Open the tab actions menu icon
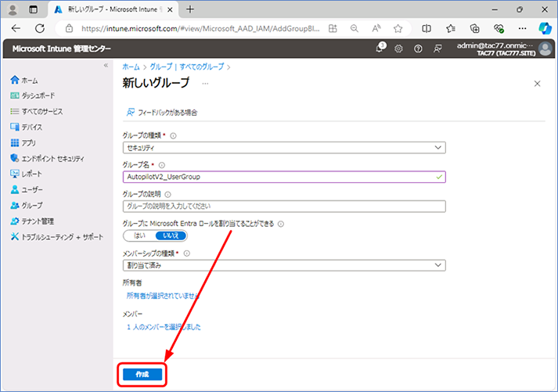The image size is (558, 392). pos(33,9)
